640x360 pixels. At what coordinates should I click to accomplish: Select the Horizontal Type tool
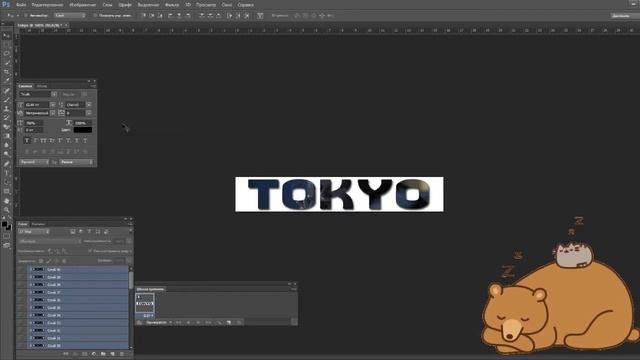click(7, 173)
